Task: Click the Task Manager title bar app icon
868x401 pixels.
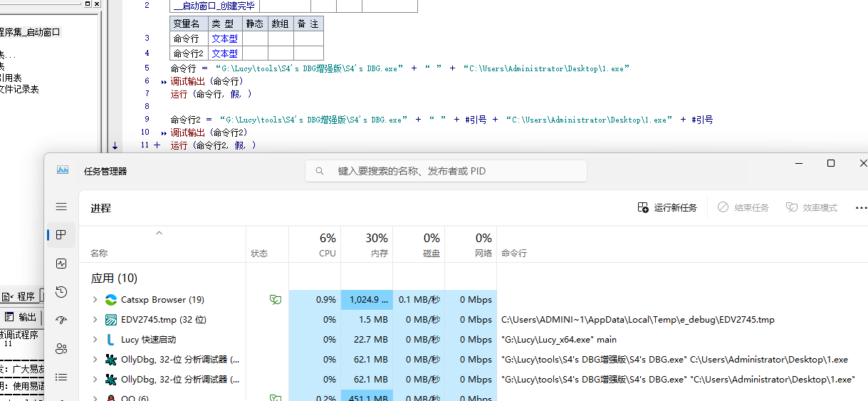Action: pyautogui.click(x=63, y=170)
